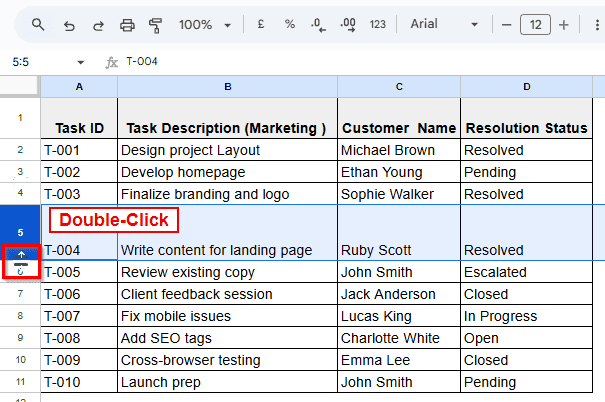Open the 100% zoom dropdown

(205, 24)
